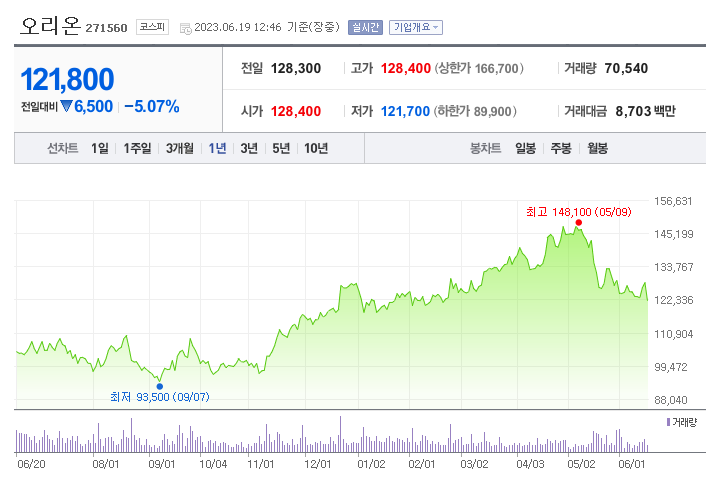Viewport: 706px width, 477px height.
Task: Click the 오리온 stock name title
Action: coord(50,26)
